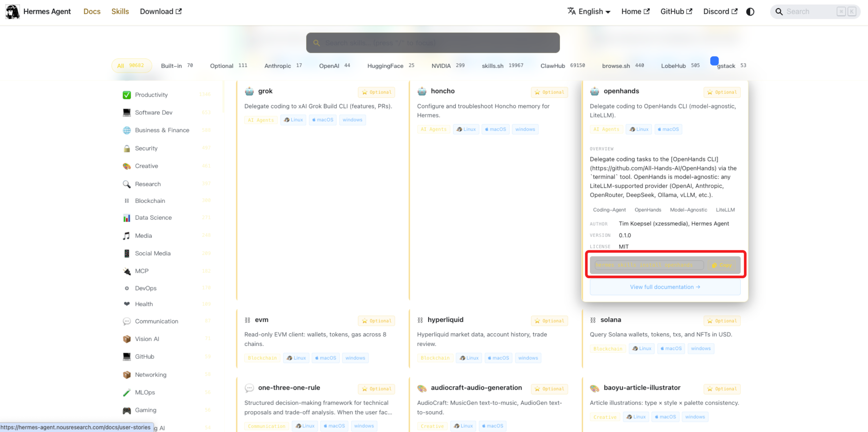This screenshot has width=868, height=432.
Task: Click the MCP plug icon
Action: tap(127, 271)
